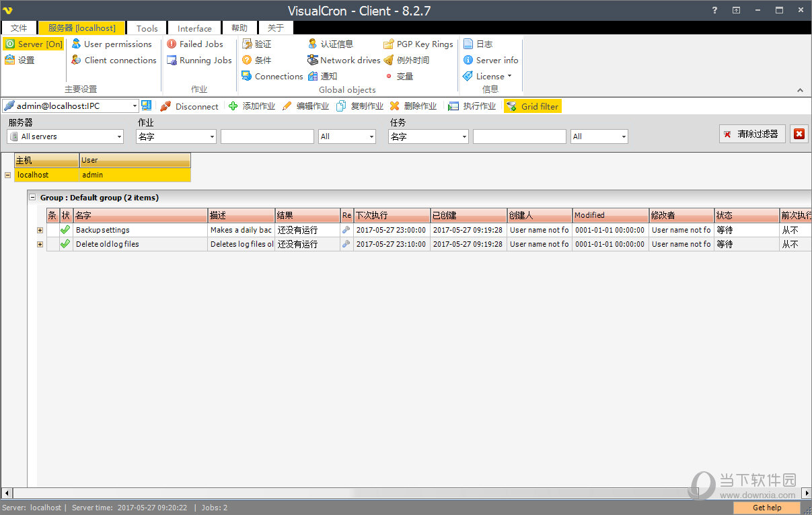
Task: Switch to 帮助 tab
Action: coord(239,28)
